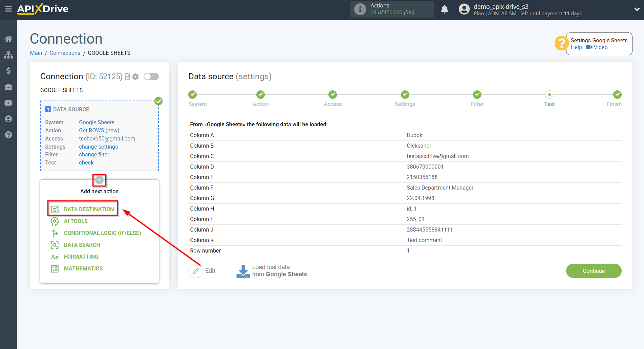Open the connection notes document icon
Image resolution: width=644 pixels, height=349 pixels.
pos(127,77)
